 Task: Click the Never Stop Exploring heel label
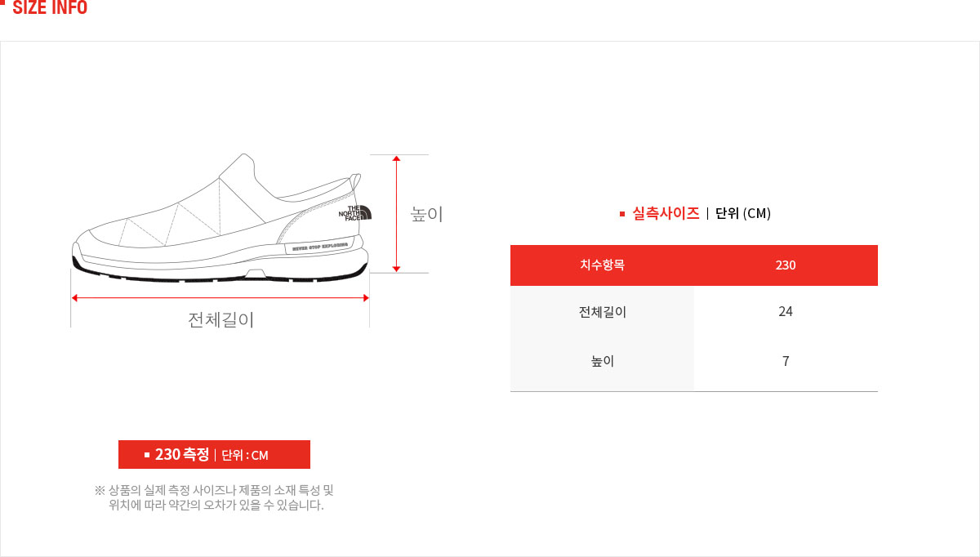click(320, 244)
